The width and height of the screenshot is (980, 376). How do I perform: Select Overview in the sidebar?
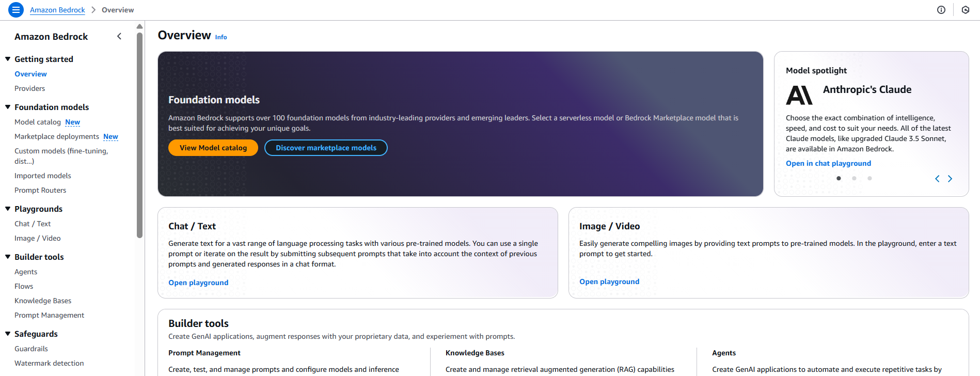pyautogui.click(x=30, y=74)
